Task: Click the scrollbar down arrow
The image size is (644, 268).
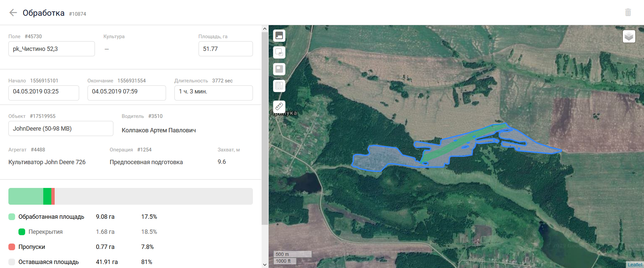Action: point(265,265)
